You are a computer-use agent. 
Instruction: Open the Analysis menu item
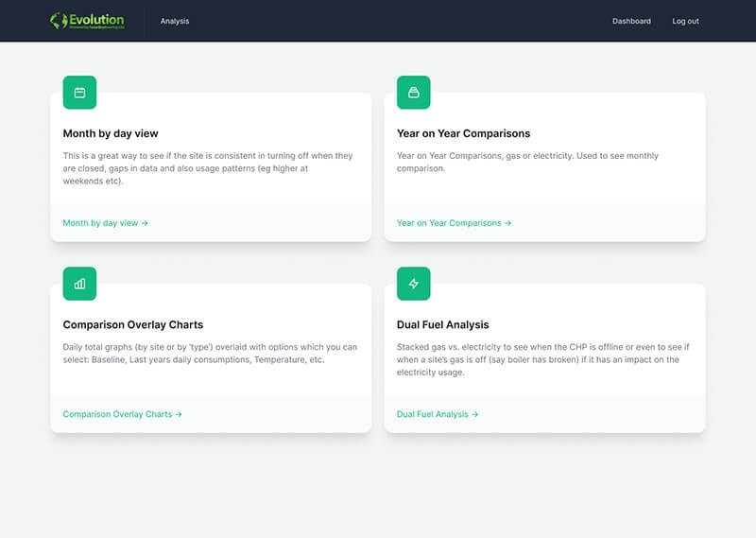[175, 21]
